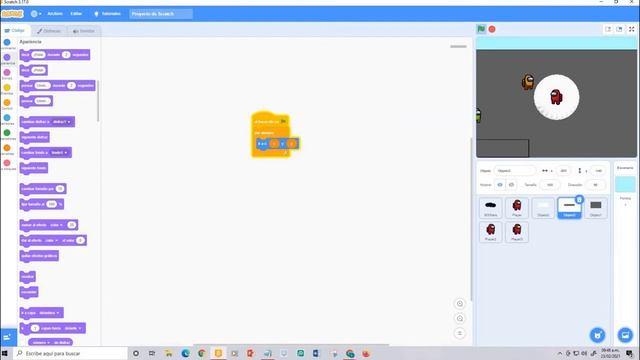Viewport: 640px width, 360px height.
Task: Click the sprite y position field
Action: 598,171
